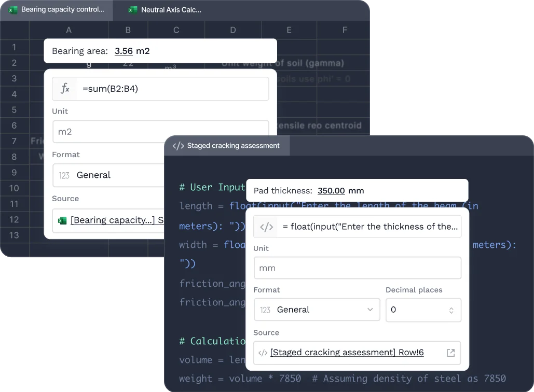Click the 350.00 pad thickness value
Screen dimensions: 534x392
tap(331, 191)
